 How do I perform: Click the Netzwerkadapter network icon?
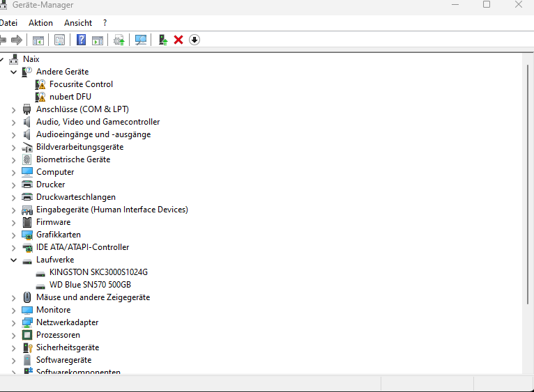tap(27, 322)
